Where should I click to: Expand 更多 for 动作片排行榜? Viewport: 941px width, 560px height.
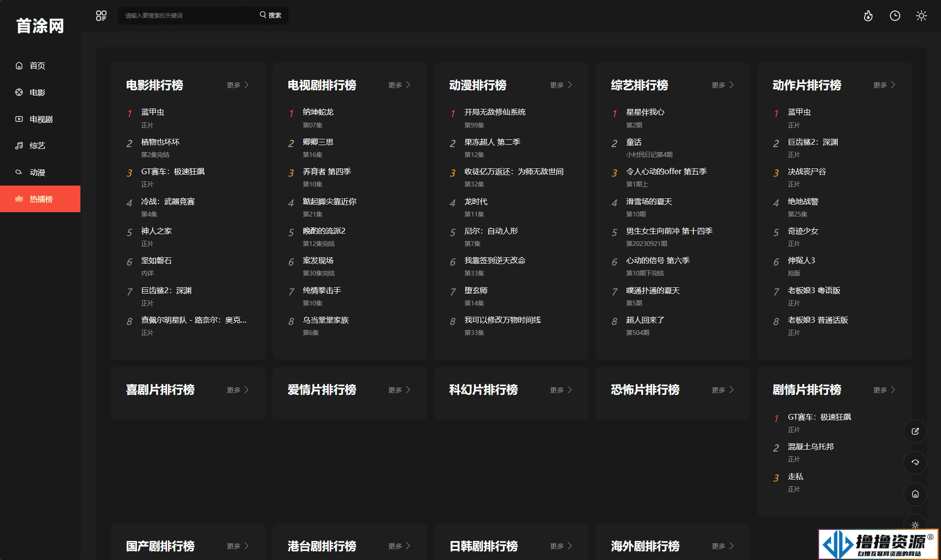tap(885, 85)
